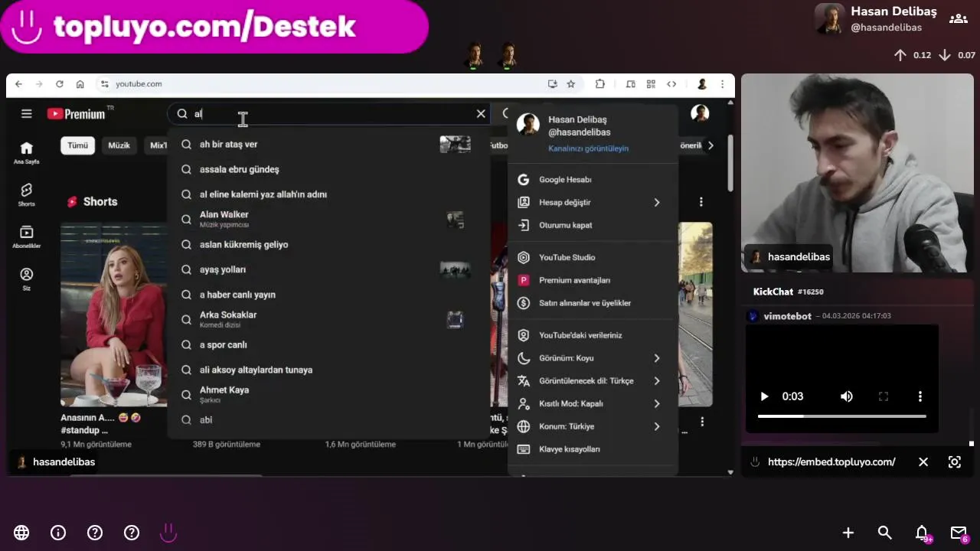
Task: Open the Shorts shelf three-dot menu
Action: tap(701, 202)
